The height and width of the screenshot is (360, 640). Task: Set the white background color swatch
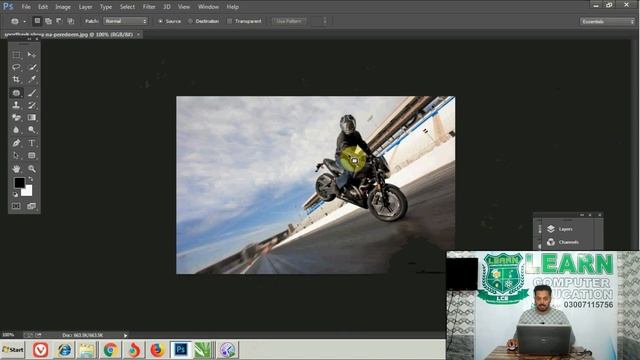pyautogui.click(x=28, y=191)
